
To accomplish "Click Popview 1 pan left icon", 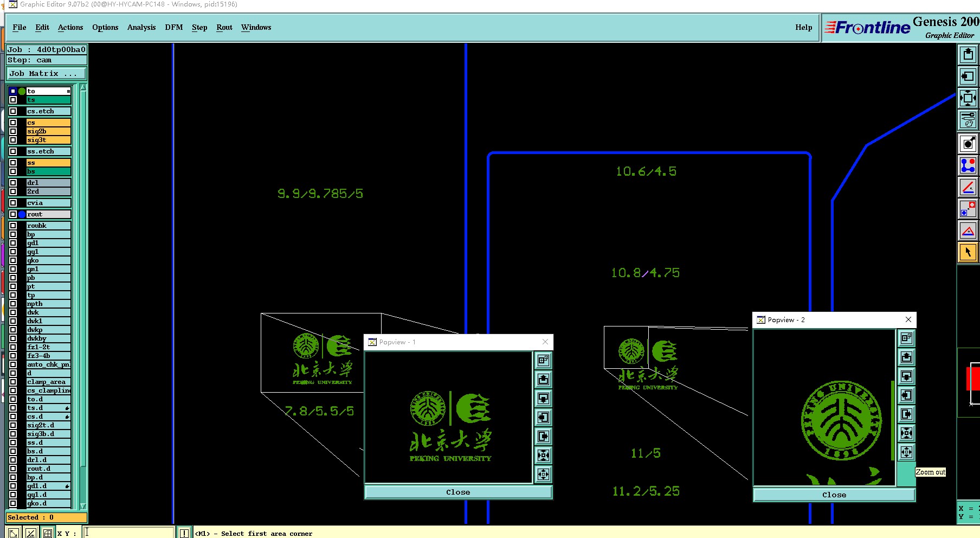I will (x=543, y=417).
